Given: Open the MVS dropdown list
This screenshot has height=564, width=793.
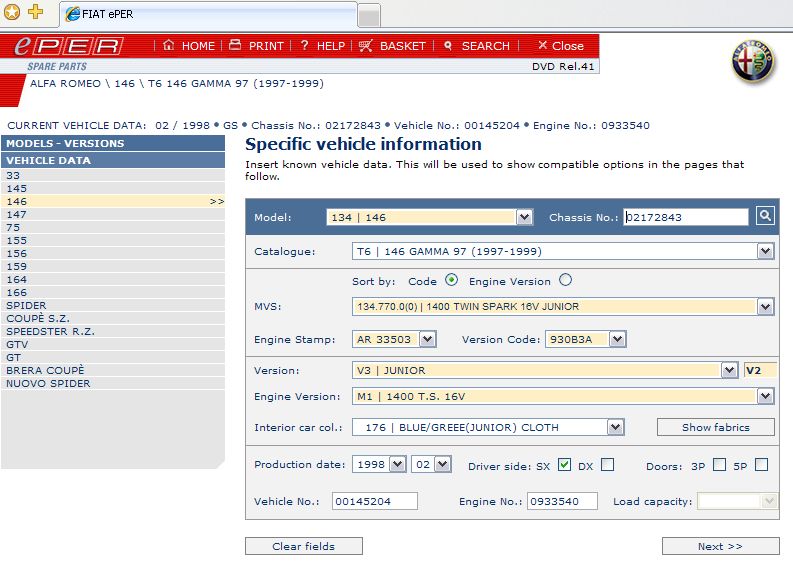Looking at the screenshot, I should [x=765, y=307].
